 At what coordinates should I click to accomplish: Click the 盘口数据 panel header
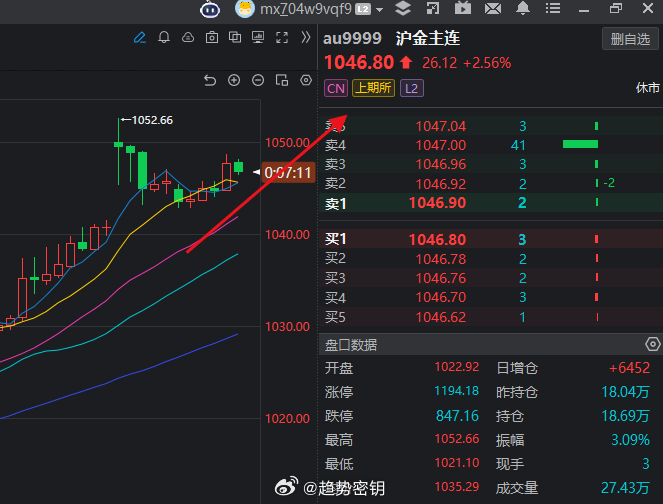tap(490, 345)
